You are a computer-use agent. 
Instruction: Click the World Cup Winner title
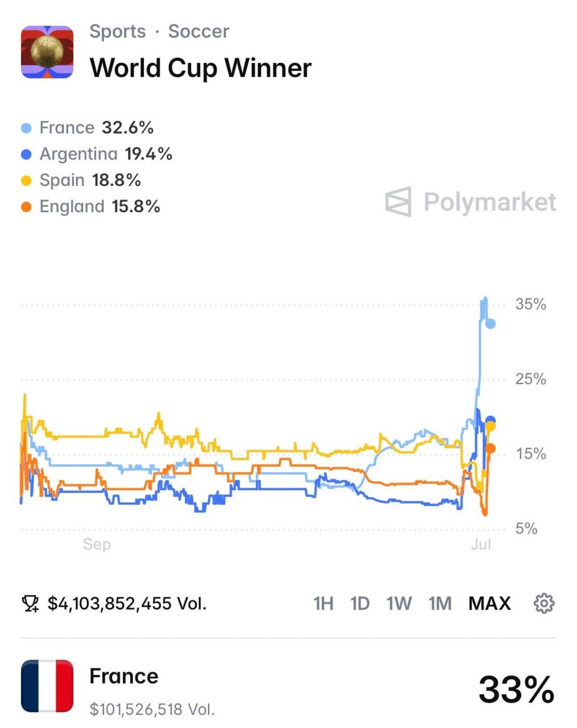click(x=201, y=68)
